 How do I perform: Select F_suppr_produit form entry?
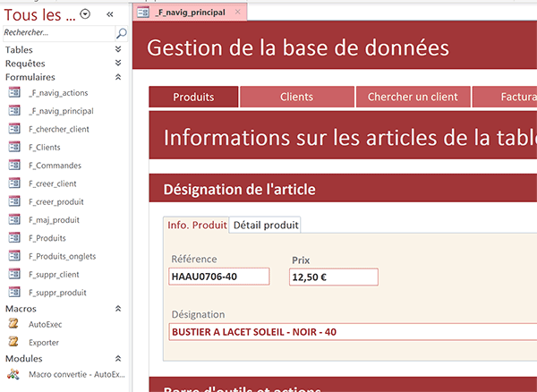pyautogui.click(x=57, y=293)
